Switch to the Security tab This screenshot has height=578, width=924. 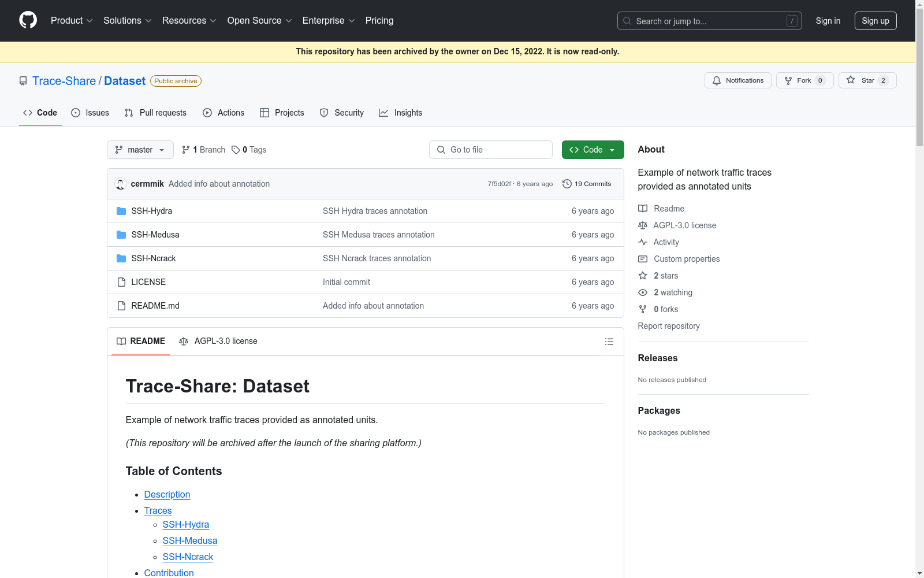pyautogui.click(x=342, y=113)
